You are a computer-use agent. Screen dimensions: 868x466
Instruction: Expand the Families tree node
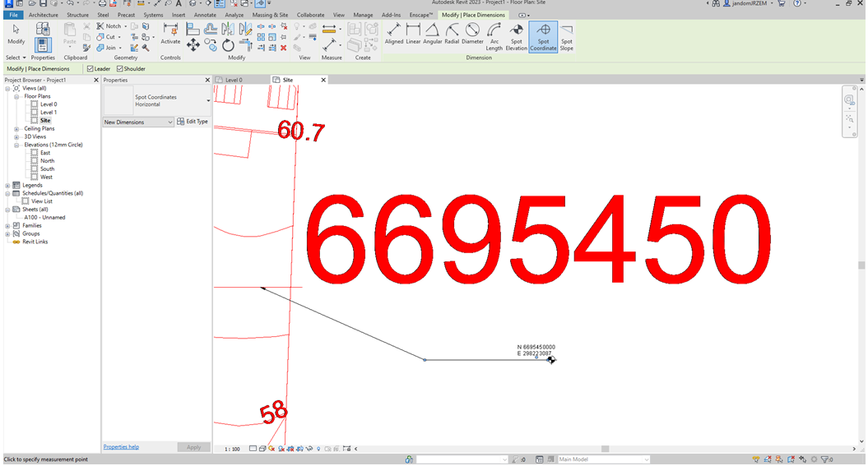pyautogui.click(x=7, y=226)
